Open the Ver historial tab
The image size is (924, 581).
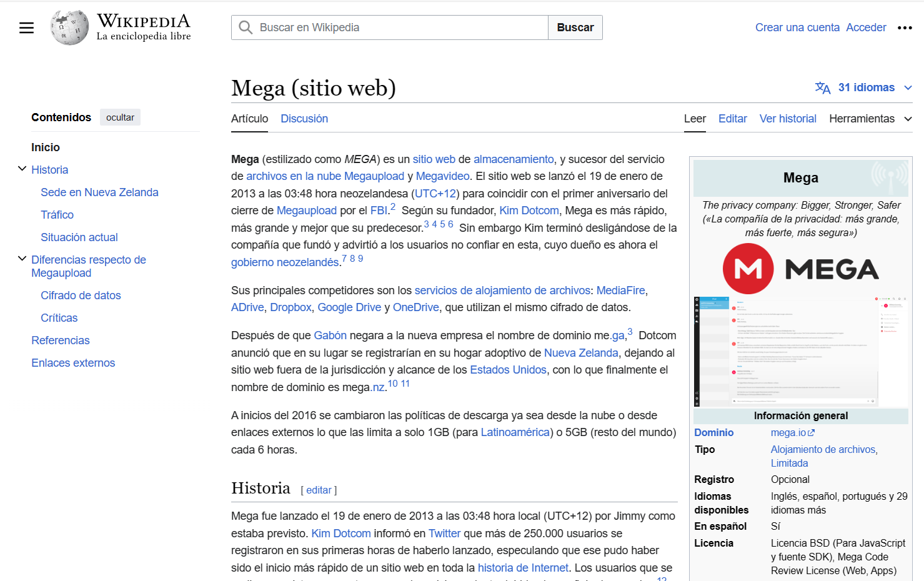[788, 119]
